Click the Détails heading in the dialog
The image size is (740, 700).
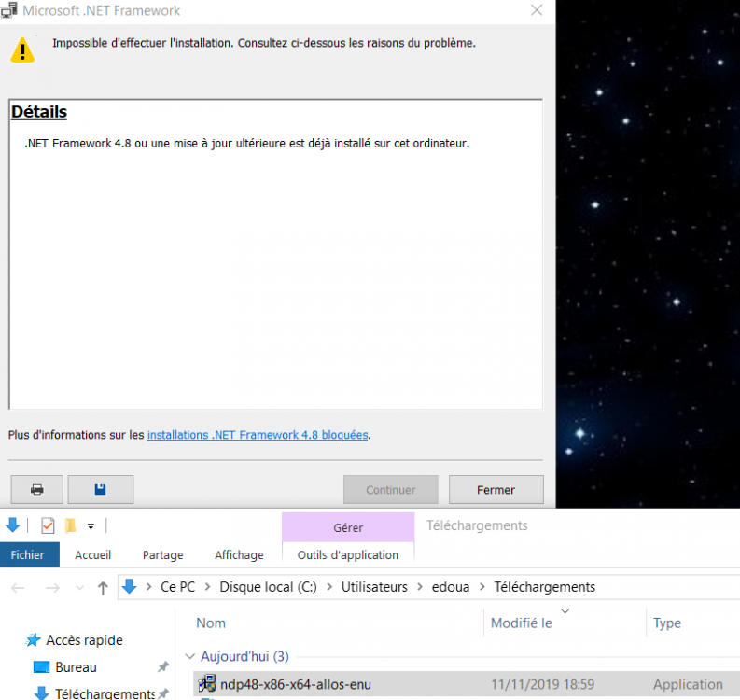pyautogui.click(x=39, y=112)
